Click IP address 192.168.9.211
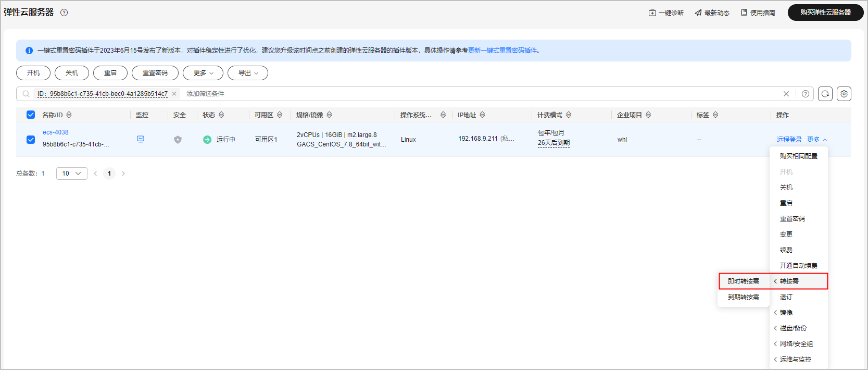This screenshot has height=370, width=868. pyautogui.click(x=478, y=139)
